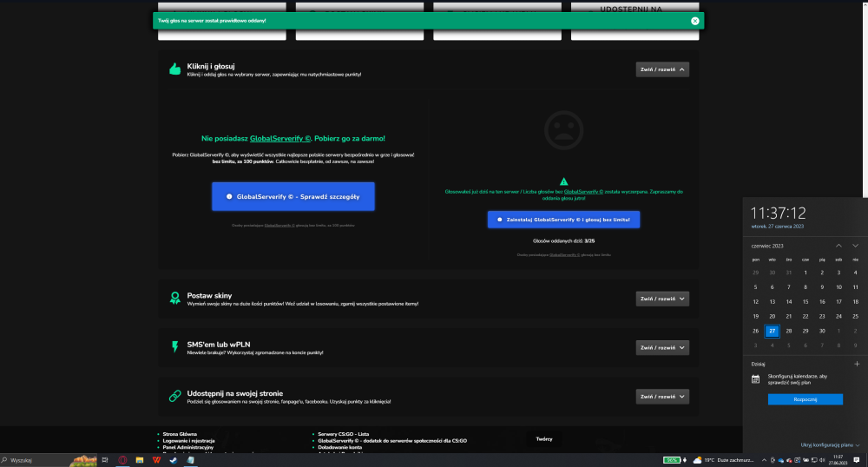This screenshot has width=868, height=467.
Task: Open the last pinned taskbar app
Action: pos(190,460)
